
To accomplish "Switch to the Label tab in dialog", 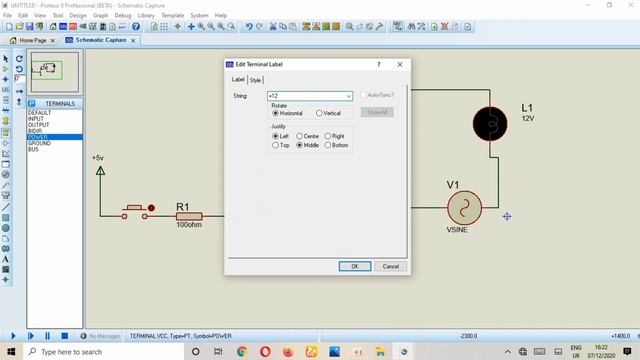I will [238, 79].
